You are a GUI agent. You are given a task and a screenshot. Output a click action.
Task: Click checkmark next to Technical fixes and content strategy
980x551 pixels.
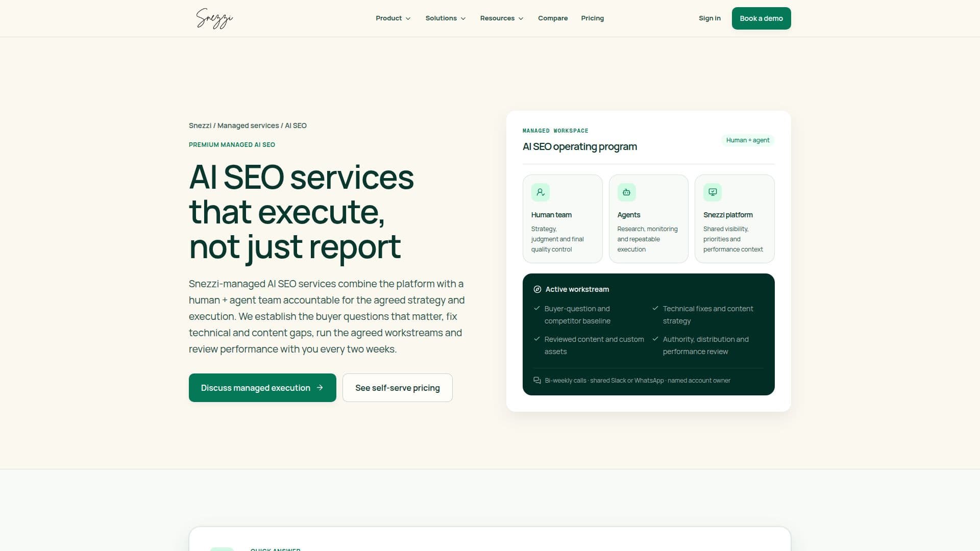pos(655,308)
